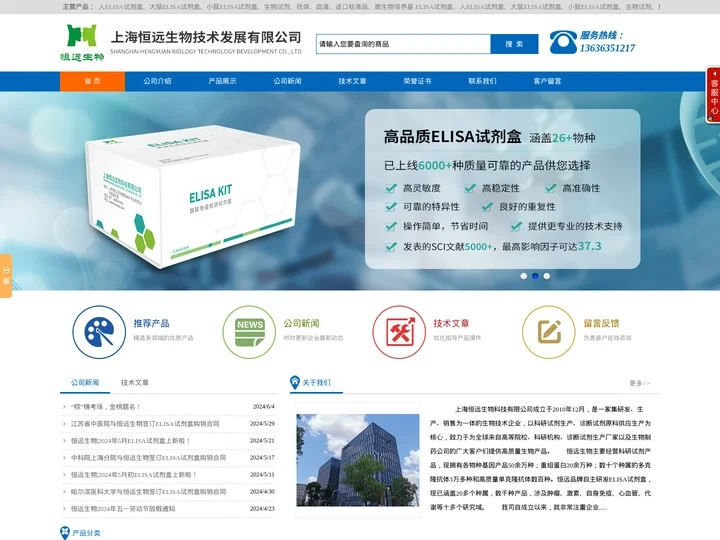The image size is (720, 540).
Task: Click the product search input field
Action: (x=403, y=44)
